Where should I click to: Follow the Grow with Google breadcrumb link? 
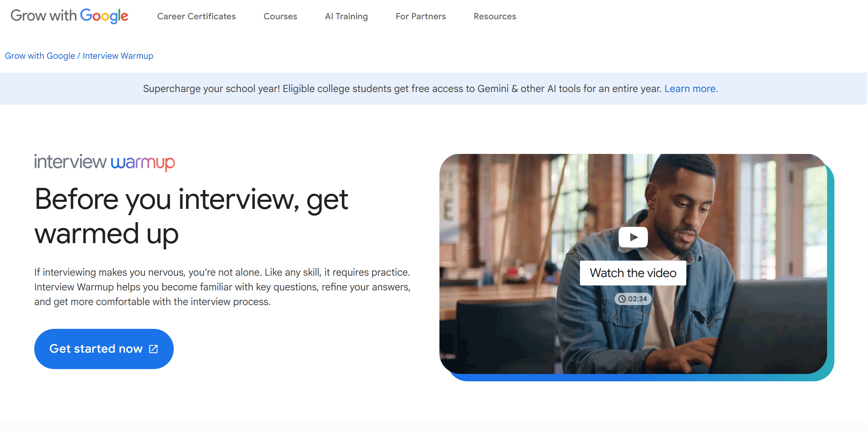coord(40,56)
